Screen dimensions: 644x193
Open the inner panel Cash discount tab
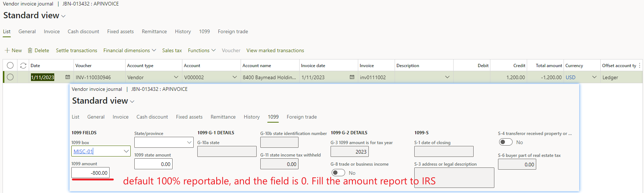click(152, 117)
